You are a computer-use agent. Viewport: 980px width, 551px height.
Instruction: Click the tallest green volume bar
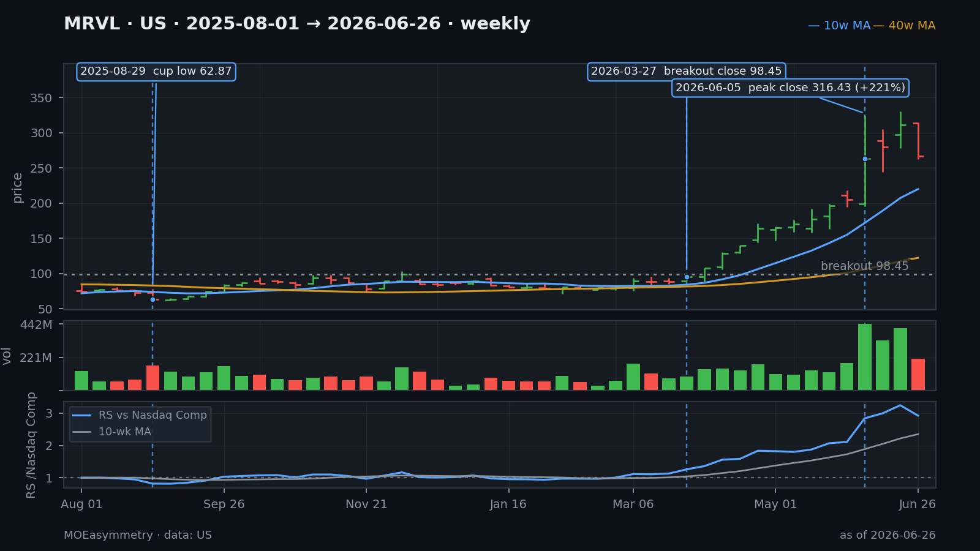point(865,357)
